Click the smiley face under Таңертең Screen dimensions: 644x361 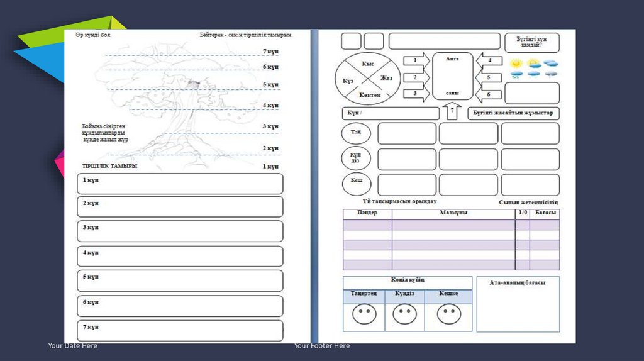(x=364, y=313)
